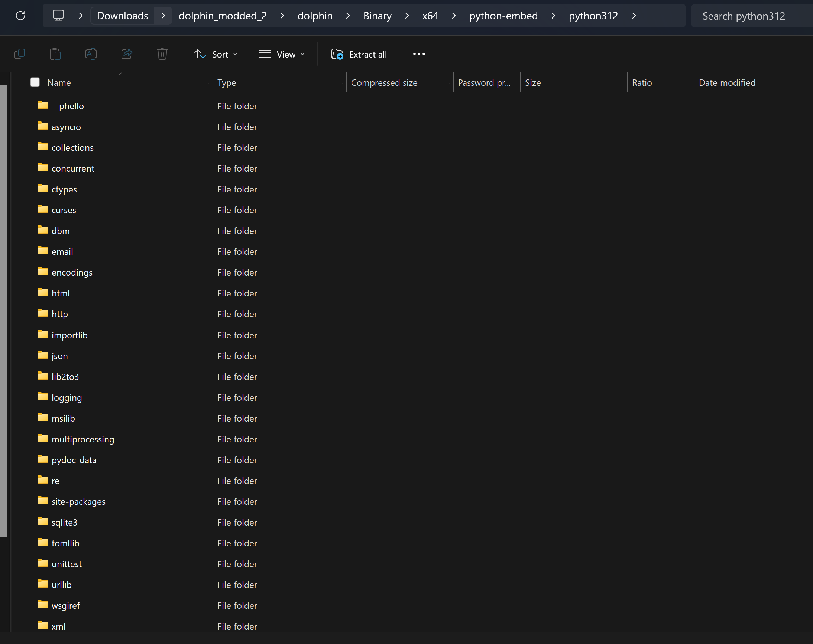Click the Paste clipboard icon
This screenshot has width=813, height=644.
point(55,54)
